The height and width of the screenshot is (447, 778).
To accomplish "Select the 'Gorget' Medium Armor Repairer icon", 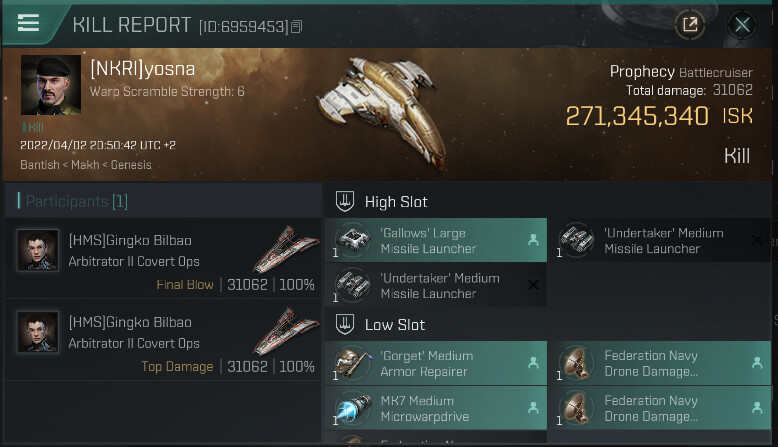I will [352, 363].
